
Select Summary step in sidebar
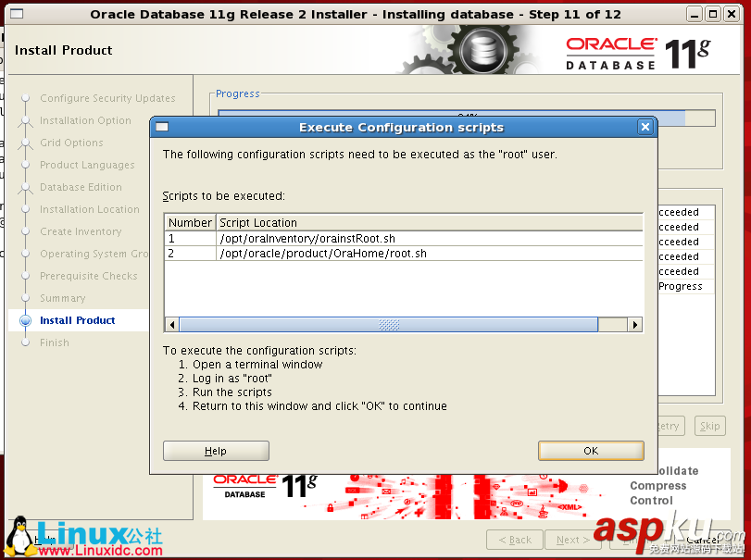(x=62, y=298)
